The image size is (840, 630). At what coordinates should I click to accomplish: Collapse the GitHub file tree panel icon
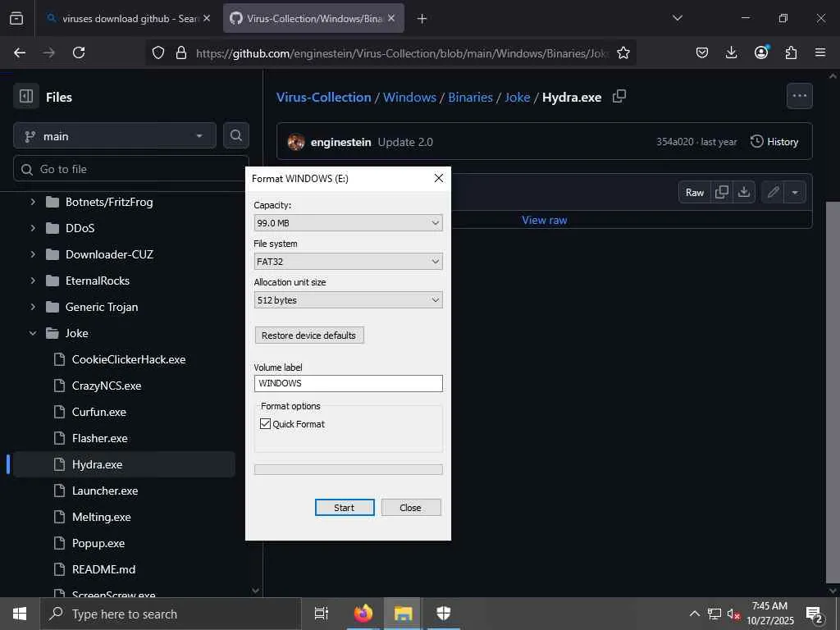(25, 97)
